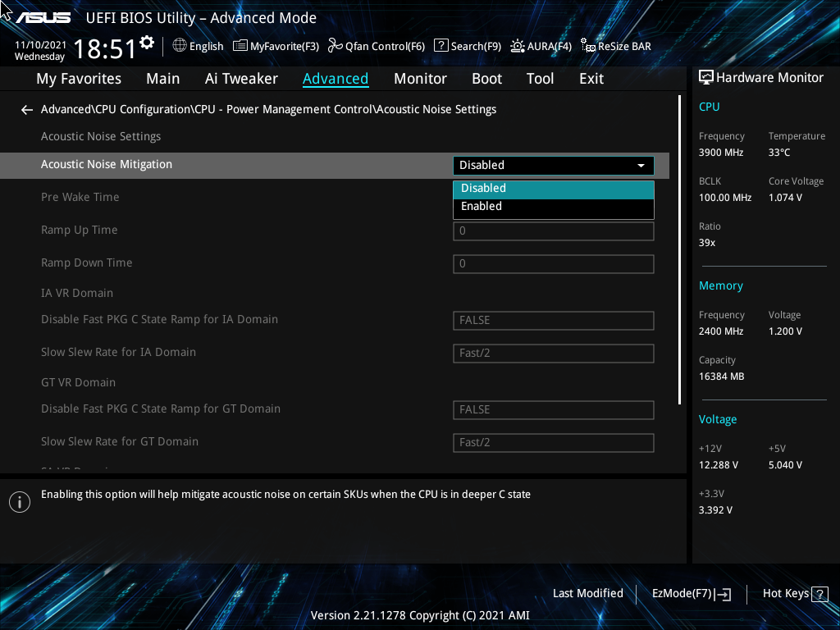
Task: Open Slow Slew Rate for IA Domain box
Action: 554,353
